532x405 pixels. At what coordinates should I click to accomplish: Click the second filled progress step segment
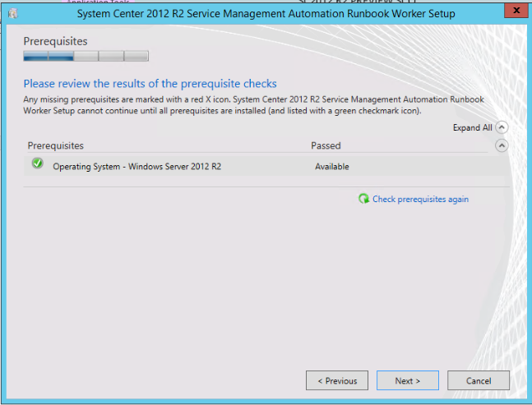pos(61,56)
